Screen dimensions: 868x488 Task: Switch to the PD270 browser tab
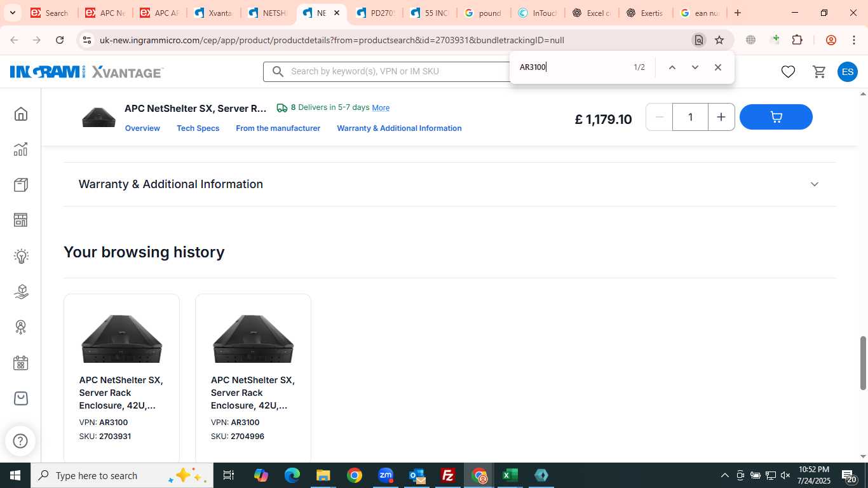tap(375, 13)
